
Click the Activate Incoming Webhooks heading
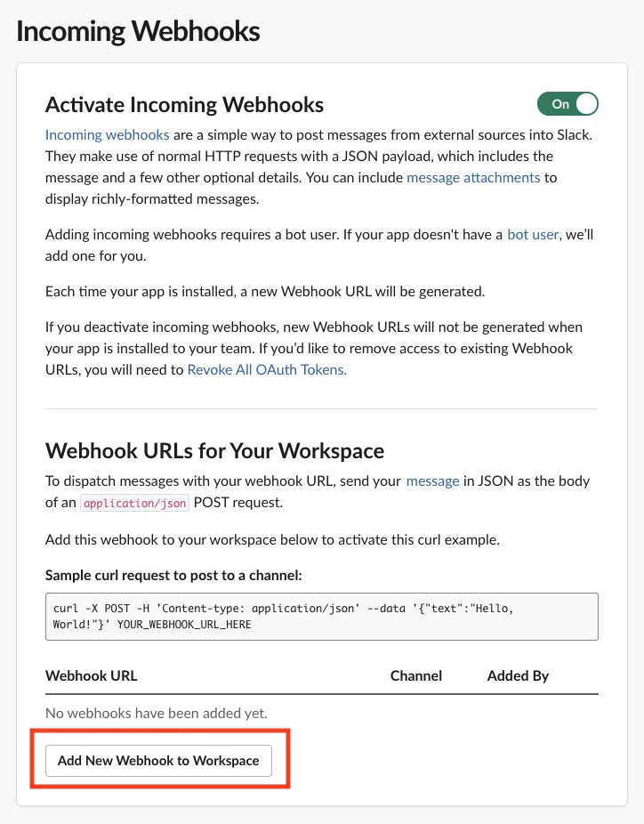pyautogui.click(x=184, y=105)
